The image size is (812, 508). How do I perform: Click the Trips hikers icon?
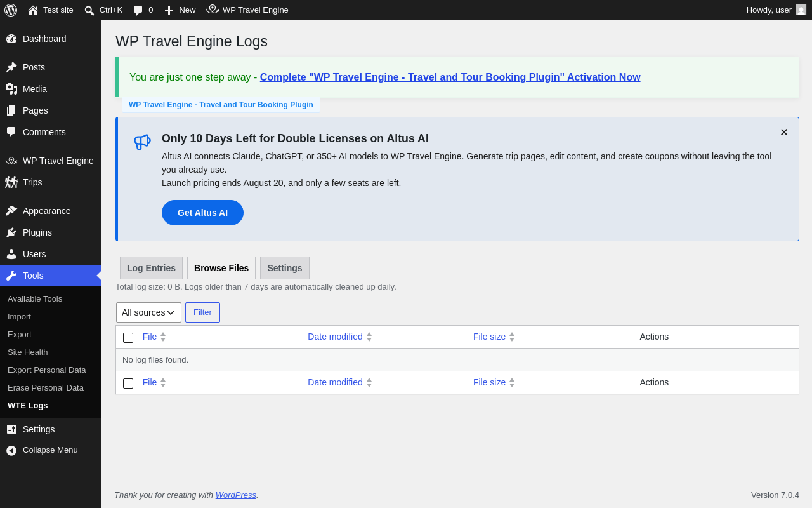click(x=11, y=182)
